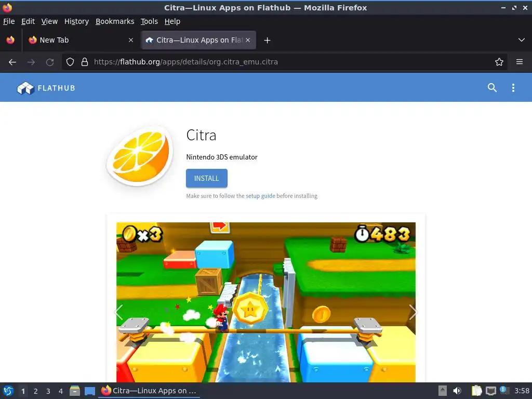Click the Citra orange app icon

tap(139, 156)
